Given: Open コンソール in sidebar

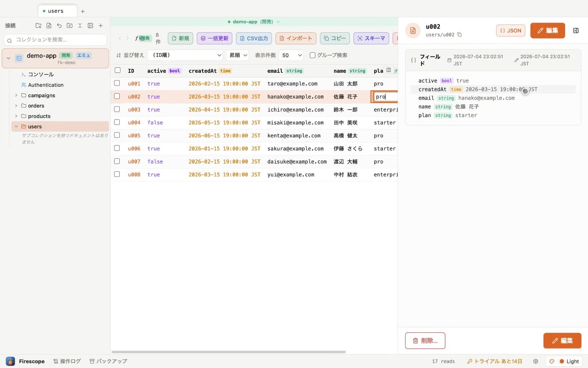Looking at the screenshot, I should click(x=41, y=74).
